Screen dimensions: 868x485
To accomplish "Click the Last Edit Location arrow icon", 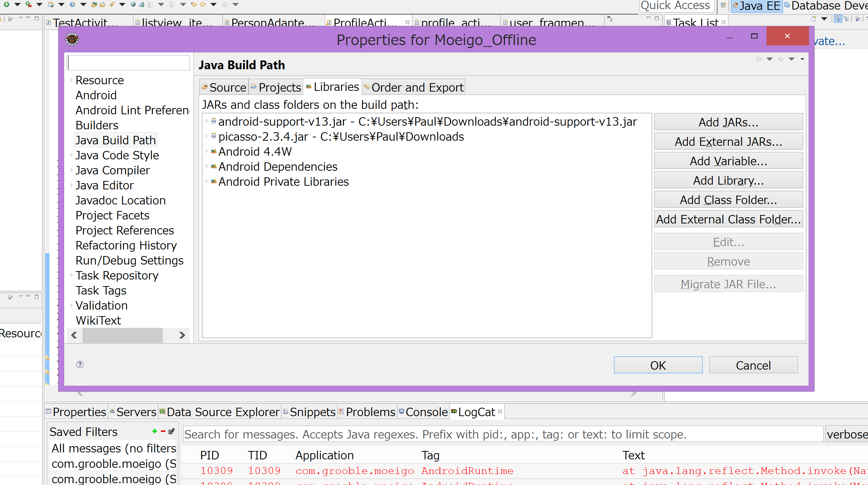I will 194,4.
